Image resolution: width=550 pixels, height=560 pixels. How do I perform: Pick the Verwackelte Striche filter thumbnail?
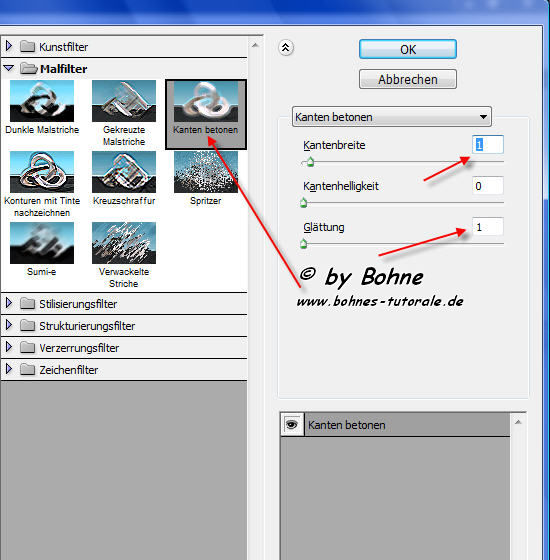(124, 243)
